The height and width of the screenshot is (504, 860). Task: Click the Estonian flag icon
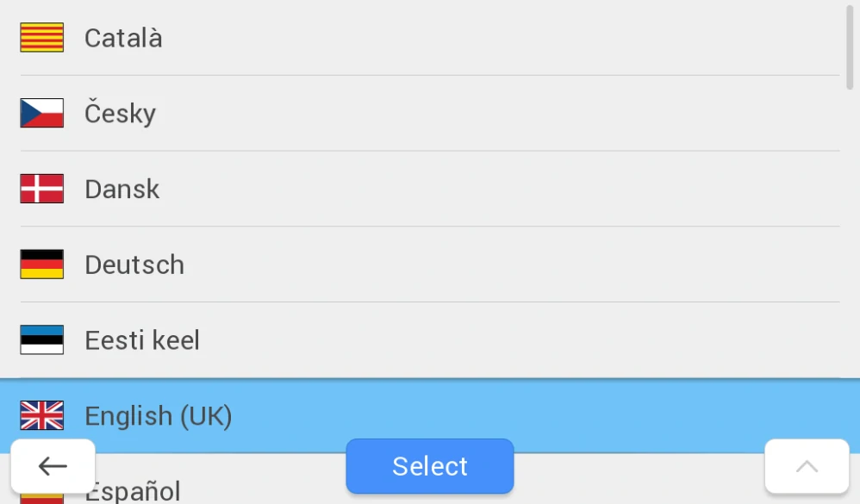tap(41, 340)
